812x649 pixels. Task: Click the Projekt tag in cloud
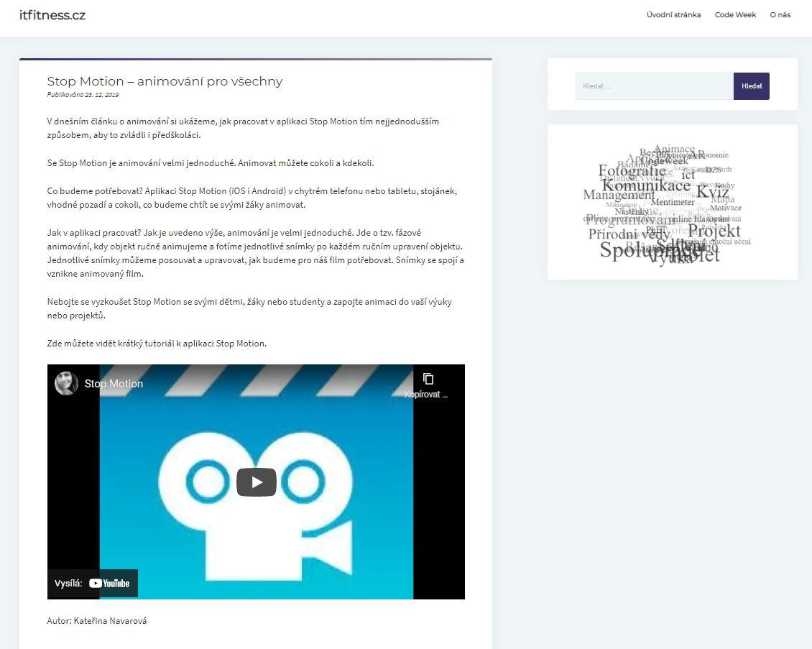tap(714, 231)
